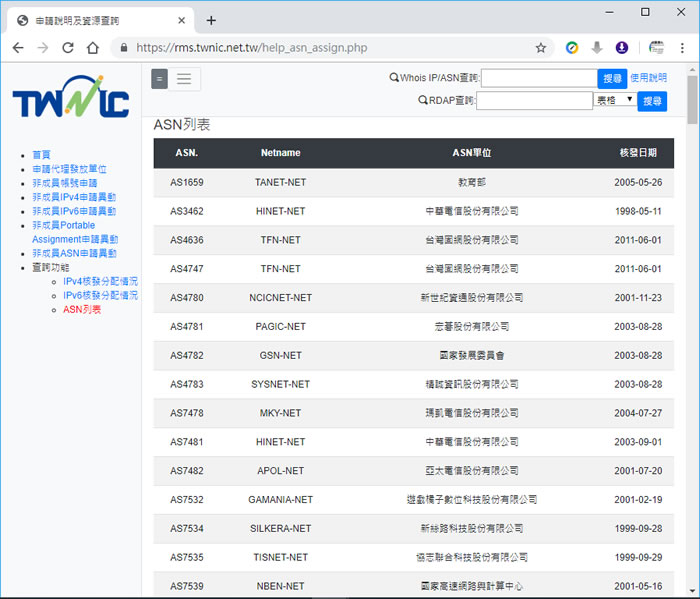Open IPv4核發分配情況 submenu link
The height and width of the screenshot is (599, 700).
coord(100,281)
